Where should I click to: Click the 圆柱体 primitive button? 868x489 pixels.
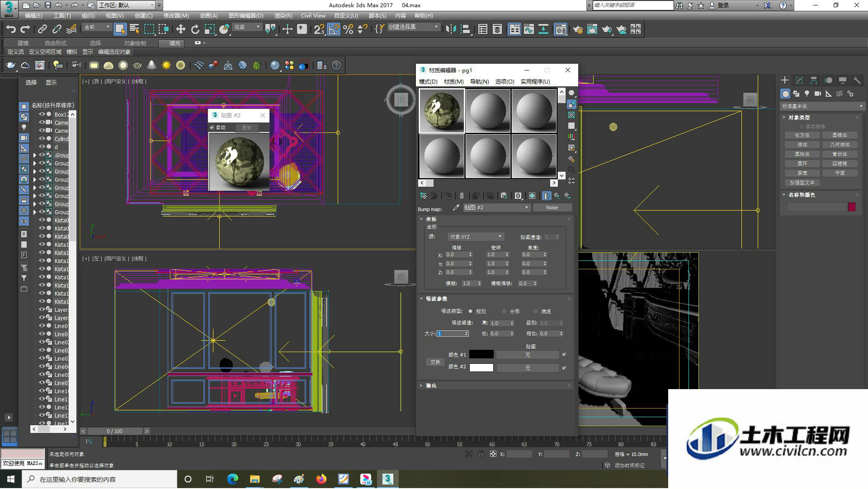pos(802,154)
